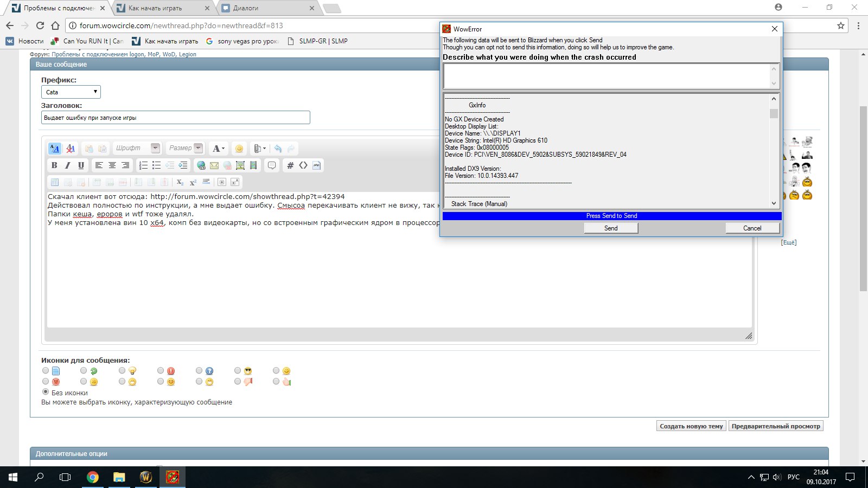Select the red exclamation mark post icon
The width and height of the screenshot is (868, 488).
(x=161, y=371)
